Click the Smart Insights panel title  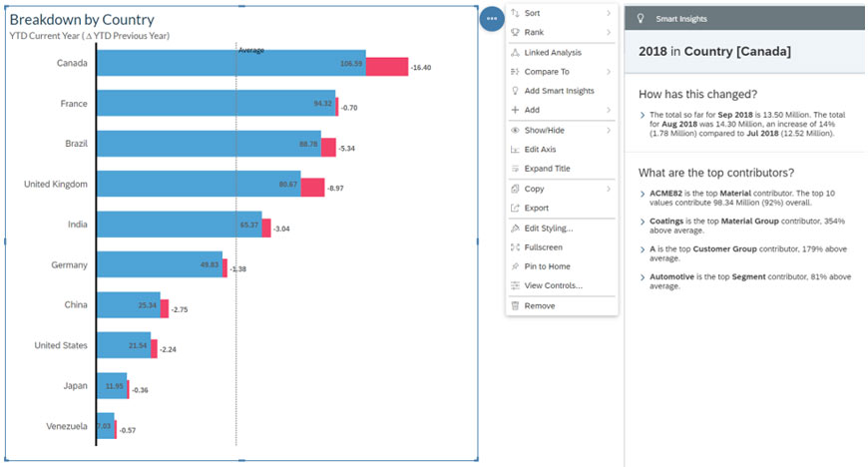(x=681, y=19)
